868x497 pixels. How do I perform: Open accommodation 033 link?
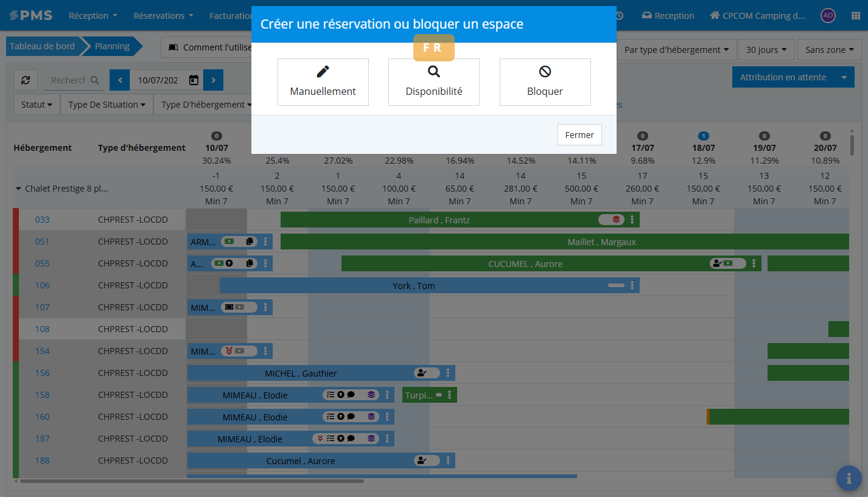click(42, 220)
